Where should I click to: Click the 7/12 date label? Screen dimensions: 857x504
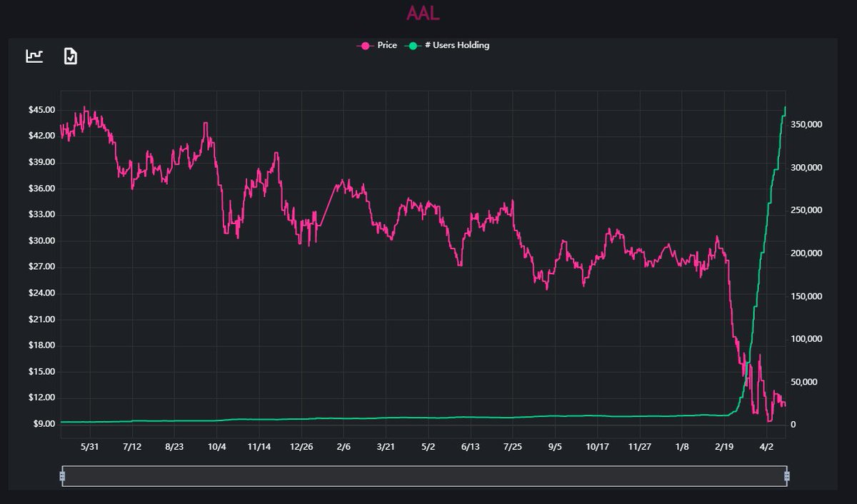[x=132, y=447]
